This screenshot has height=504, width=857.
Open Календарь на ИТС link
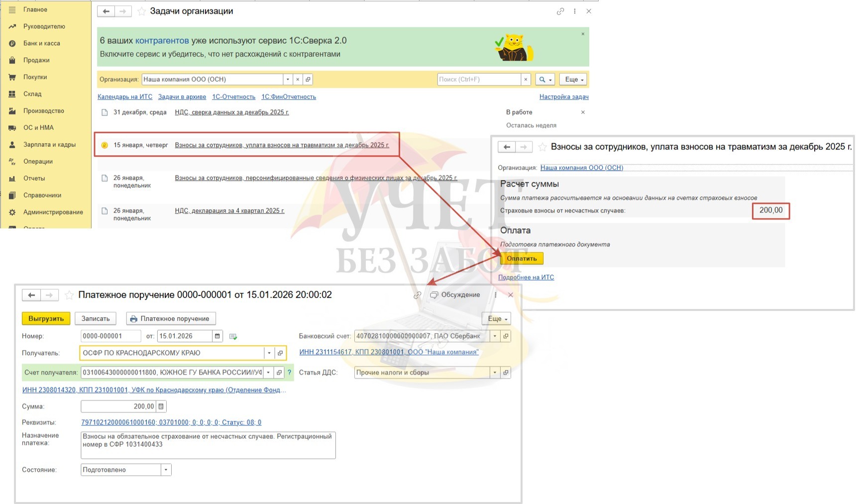point(125,97)
